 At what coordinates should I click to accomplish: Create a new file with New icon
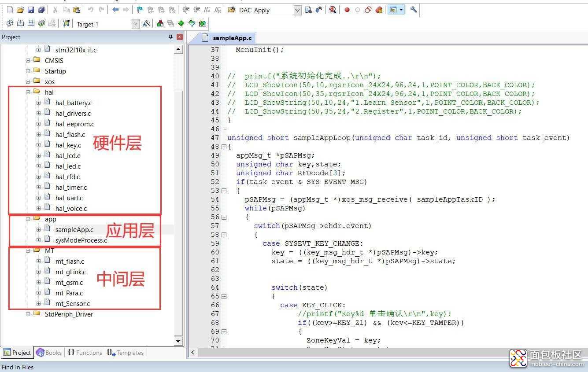pos(10,10)
